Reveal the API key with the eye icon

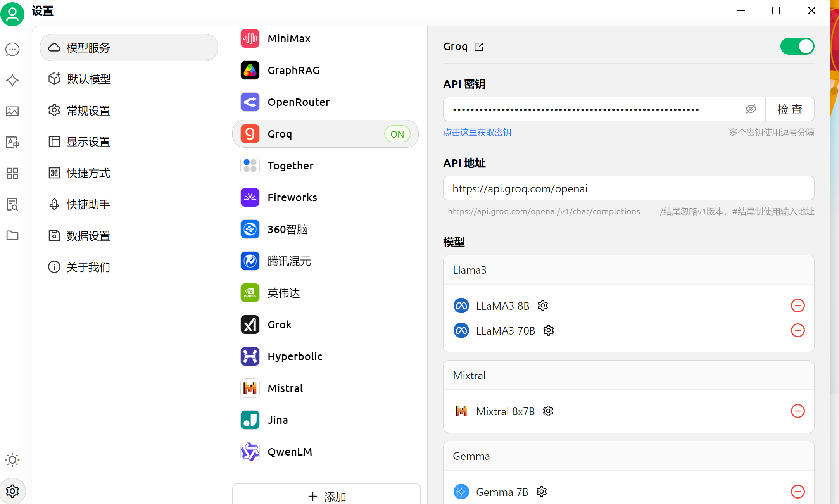tap(751, 109)
